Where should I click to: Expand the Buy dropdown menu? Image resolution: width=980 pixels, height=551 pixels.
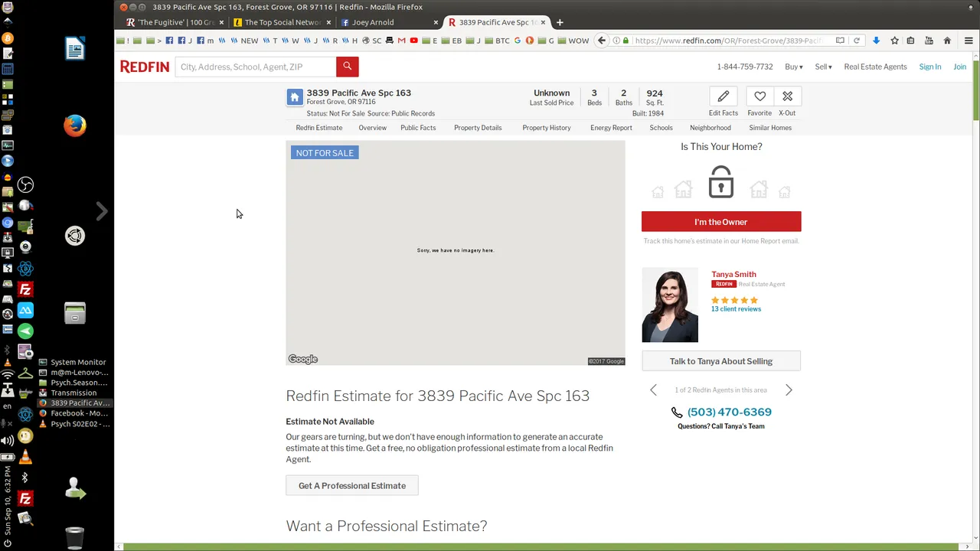794,67
